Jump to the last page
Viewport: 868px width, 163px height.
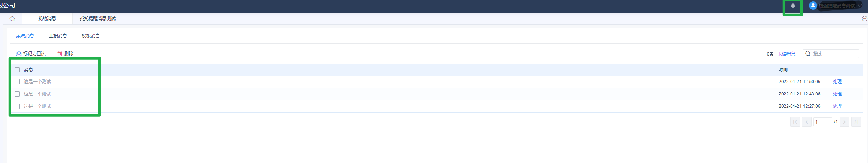[856, 122]
